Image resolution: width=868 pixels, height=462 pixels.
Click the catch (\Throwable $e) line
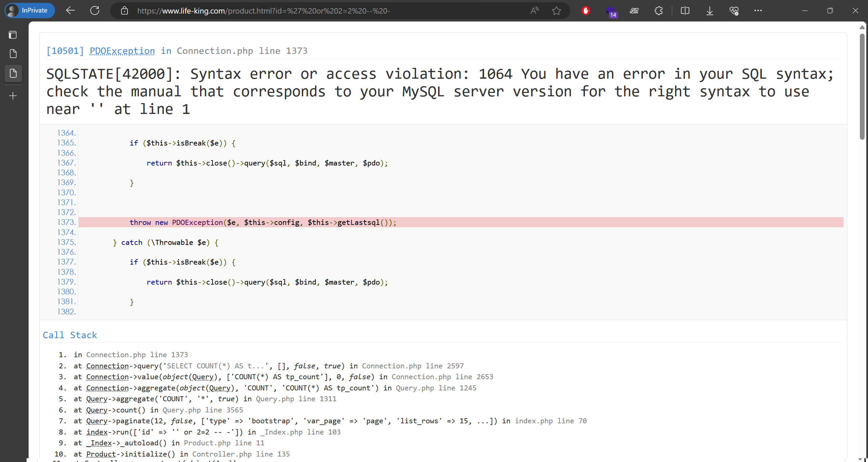(x=165, y=242)
